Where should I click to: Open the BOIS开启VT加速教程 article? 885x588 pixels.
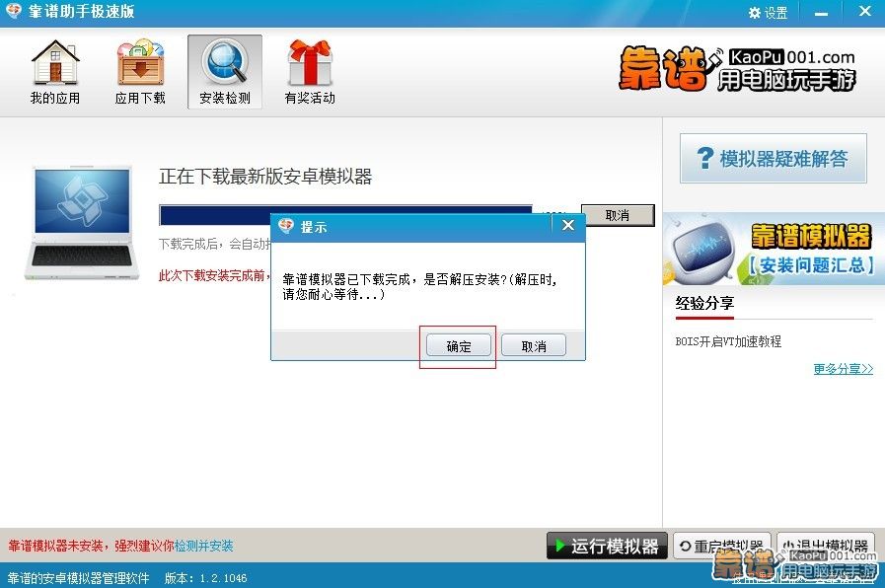tap(728, 340)
